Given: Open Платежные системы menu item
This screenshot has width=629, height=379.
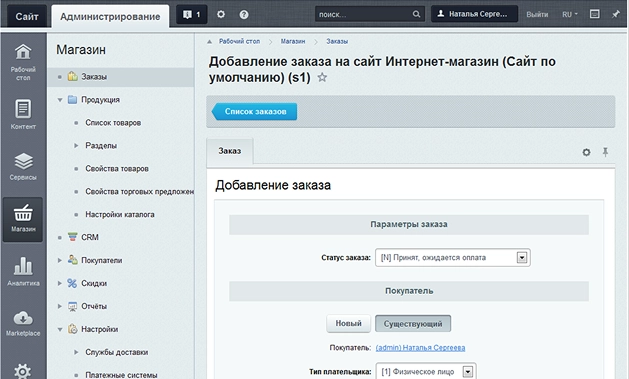Looking at the screenshot, I should coord(121,375).
